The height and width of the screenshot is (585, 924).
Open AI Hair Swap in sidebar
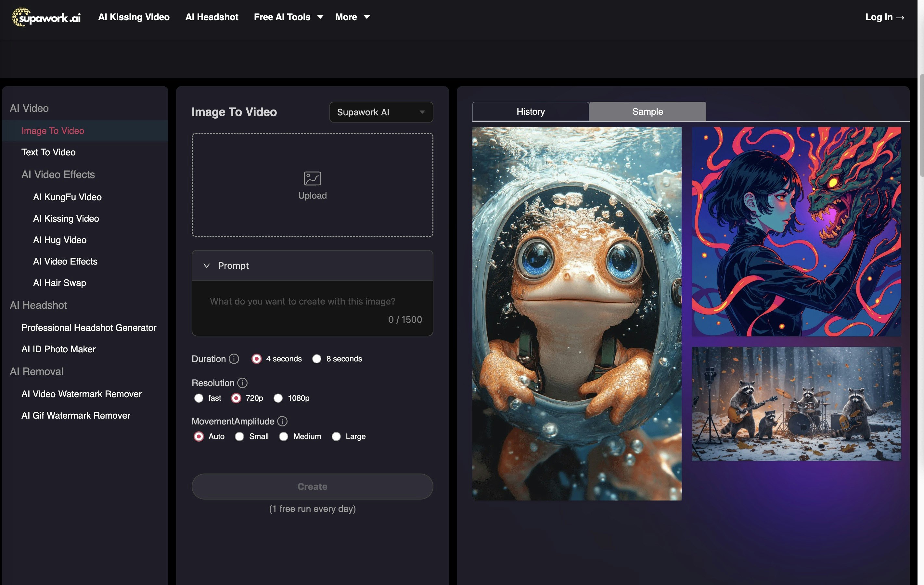click(59, 283)
